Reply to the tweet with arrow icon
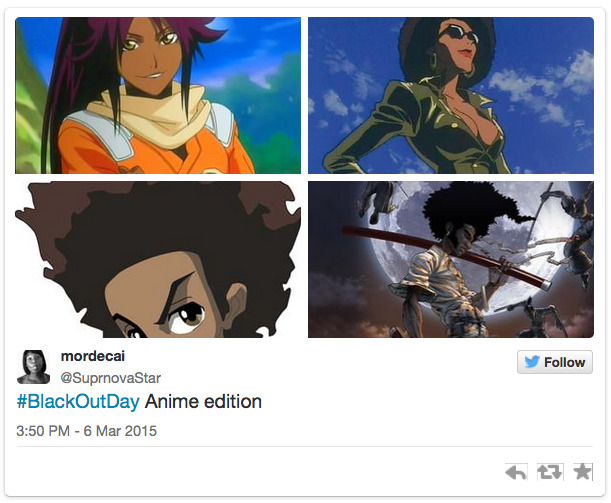 coord(516,472)
